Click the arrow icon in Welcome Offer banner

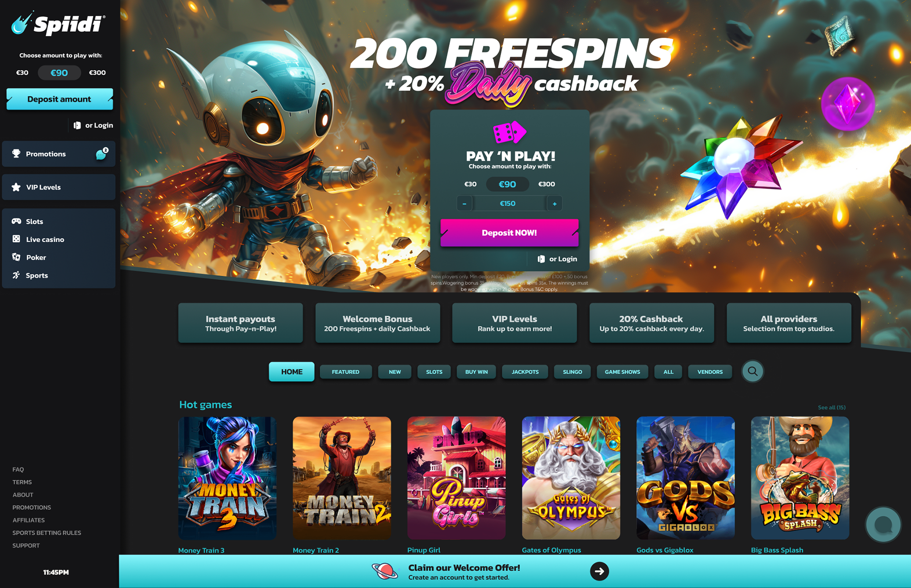pyautogui.click(x=599, y=571)
